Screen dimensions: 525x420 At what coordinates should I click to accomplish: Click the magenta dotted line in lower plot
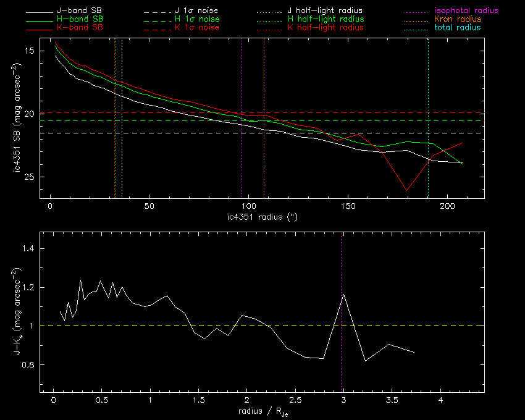(x=342, y=346)
